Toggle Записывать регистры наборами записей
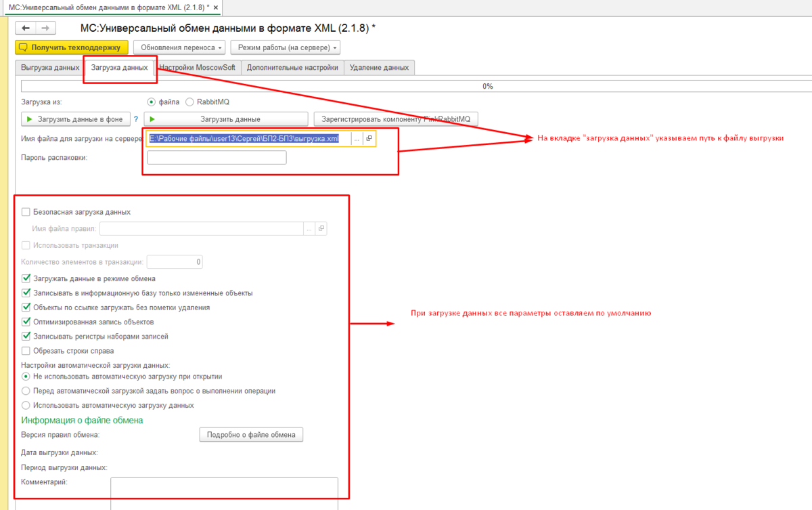Screen dimensions: 812x510 [26, 336]
